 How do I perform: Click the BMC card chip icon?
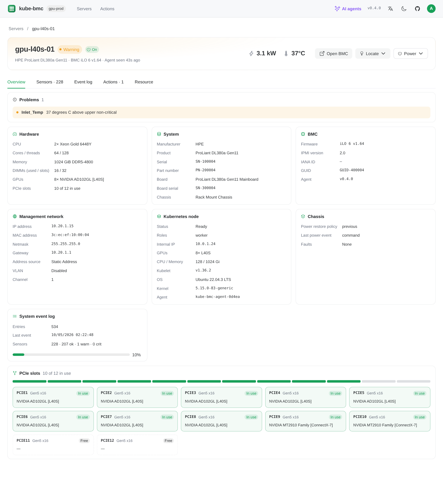tap(303, 134)
